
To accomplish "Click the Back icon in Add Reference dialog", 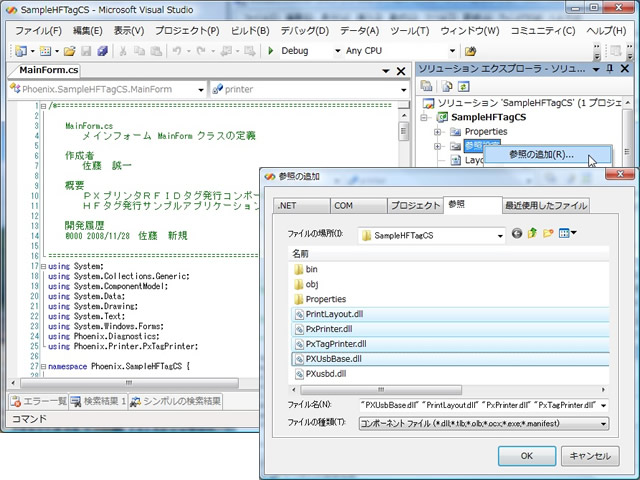I will pos(517,233).
